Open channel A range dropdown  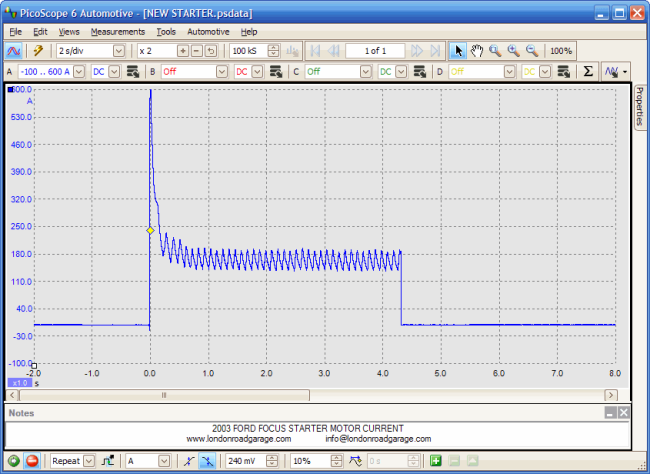coord(79,72)
